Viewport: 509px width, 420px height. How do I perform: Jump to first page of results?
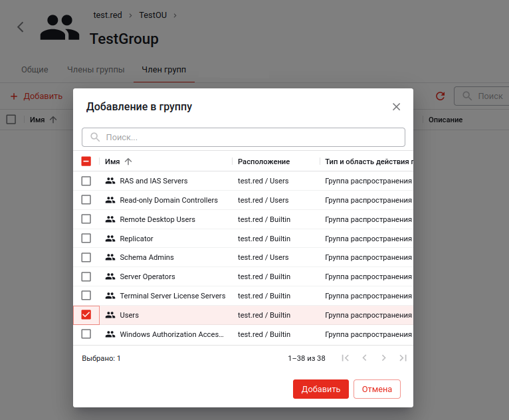point(345,358)
